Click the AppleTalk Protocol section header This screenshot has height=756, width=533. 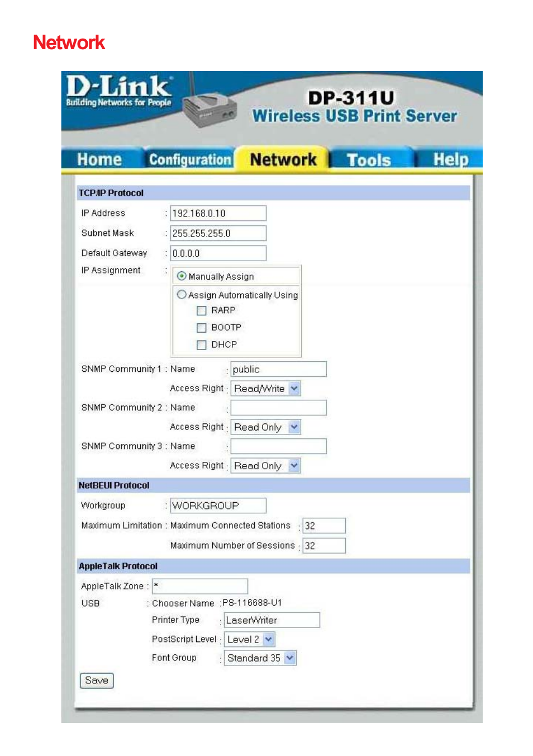273,566
